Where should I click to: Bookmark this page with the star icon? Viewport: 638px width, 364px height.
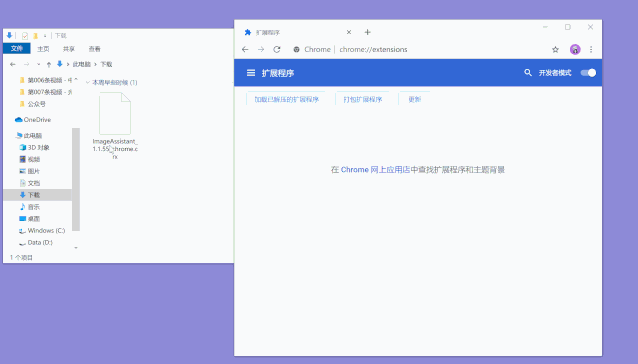coord(555,50)
